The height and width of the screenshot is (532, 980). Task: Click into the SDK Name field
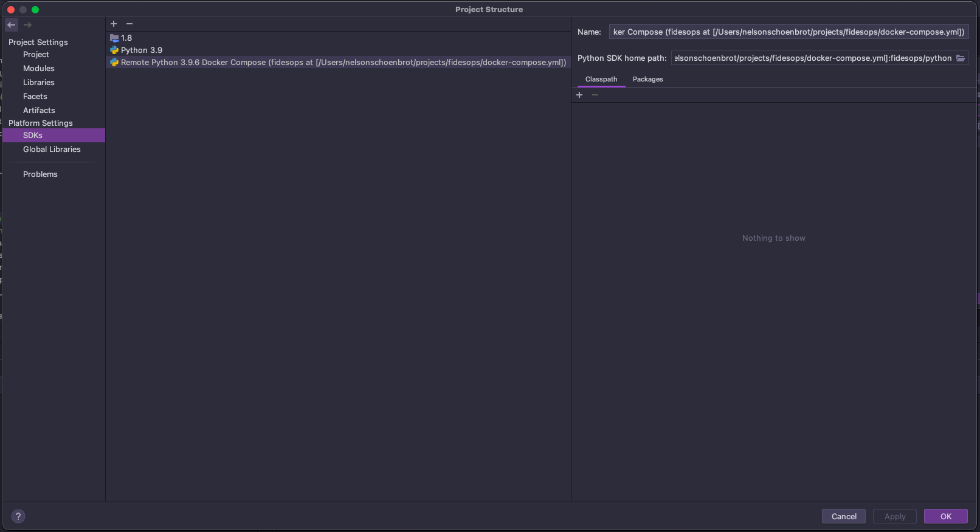(x=788, y=32)
